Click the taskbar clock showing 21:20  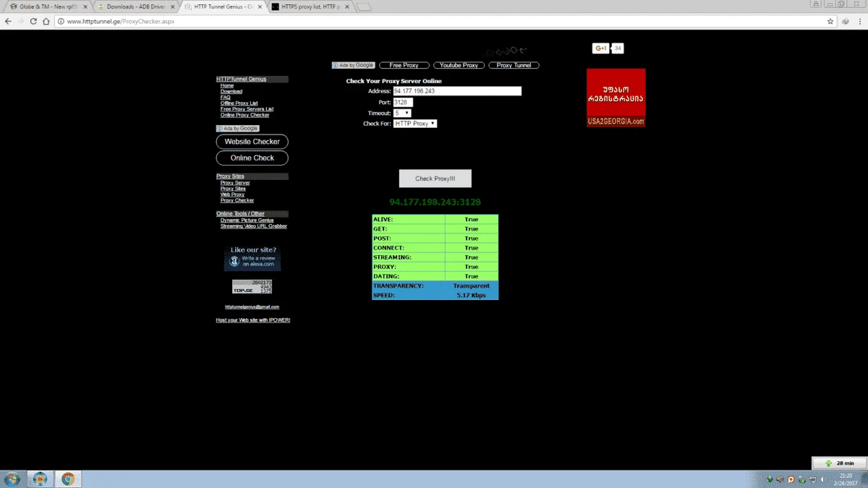pos(846,479)
